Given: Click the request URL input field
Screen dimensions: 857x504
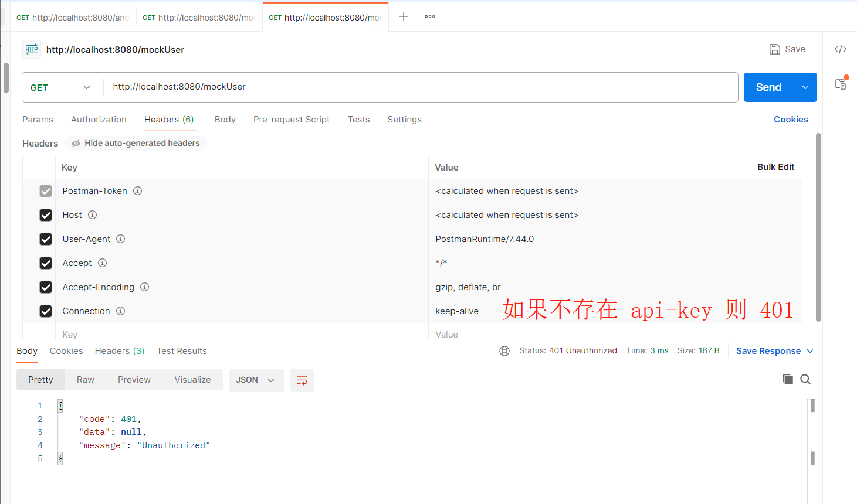Looking at the screenshot, I should coord(411,87).
